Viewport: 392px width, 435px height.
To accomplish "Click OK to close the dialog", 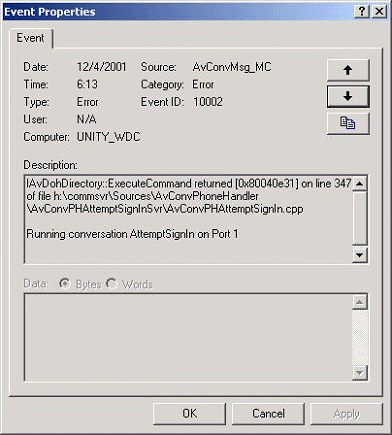I will click(190, 413).
